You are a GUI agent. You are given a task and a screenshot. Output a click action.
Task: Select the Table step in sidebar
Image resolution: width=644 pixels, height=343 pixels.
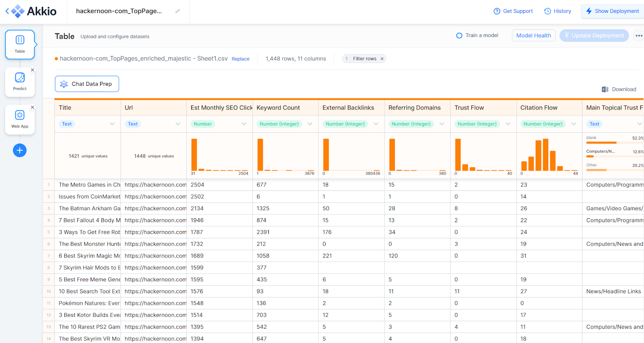[x=20, y=44]
